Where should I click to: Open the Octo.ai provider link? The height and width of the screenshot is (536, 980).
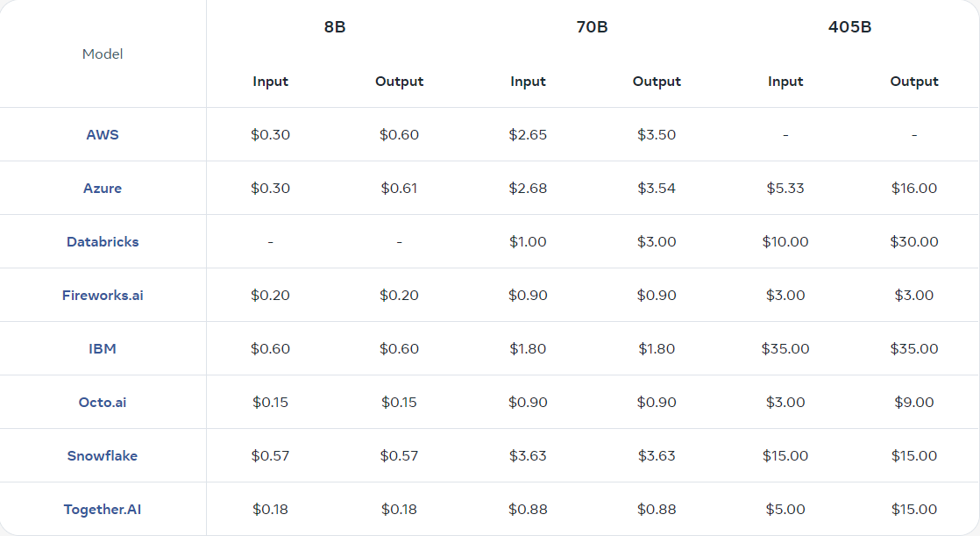coord(103,402)
